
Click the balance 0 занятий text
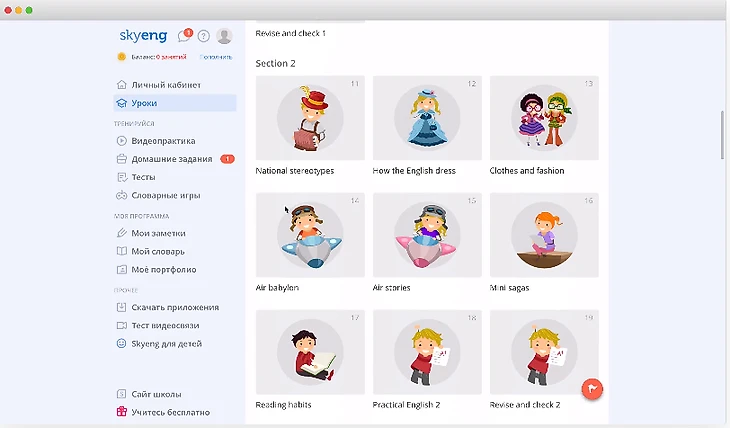coord(171,57)
